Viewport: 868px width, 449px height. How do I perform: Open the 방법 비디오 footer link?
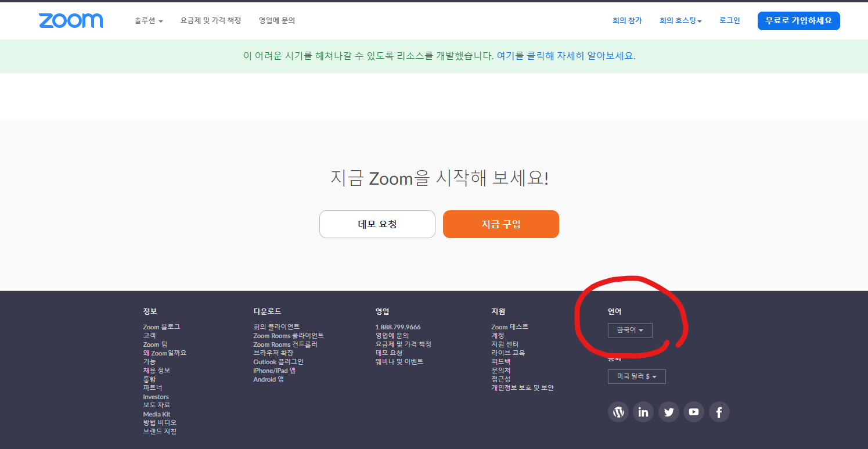coord(160,422)
